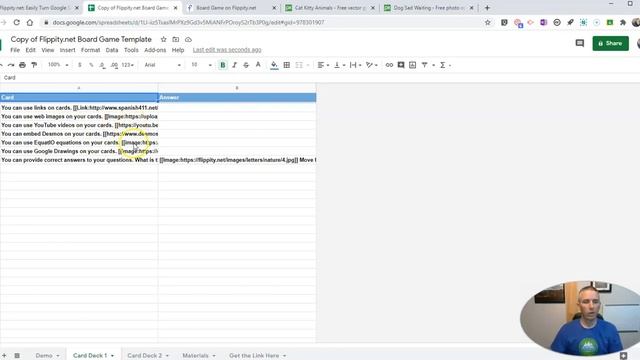Click the Merge cells icon
Screen dimensions: 640x360
[299, 65]
